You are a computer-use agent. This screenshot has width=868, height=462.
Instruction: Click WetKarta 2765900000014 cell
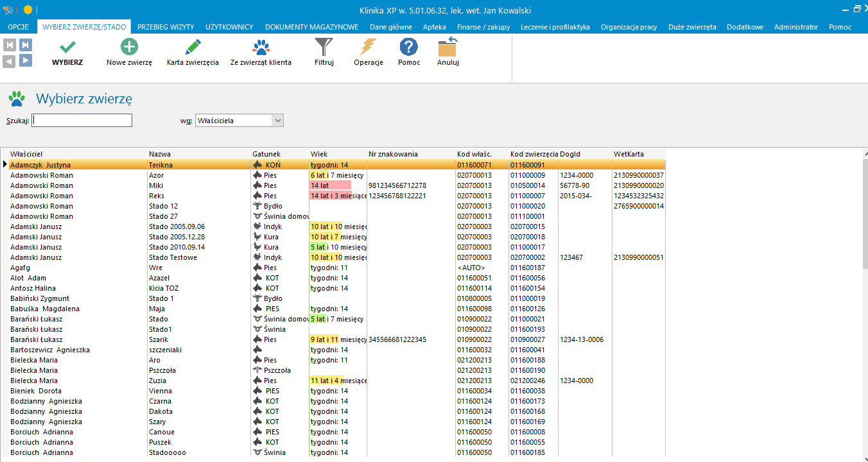(639, 206)
